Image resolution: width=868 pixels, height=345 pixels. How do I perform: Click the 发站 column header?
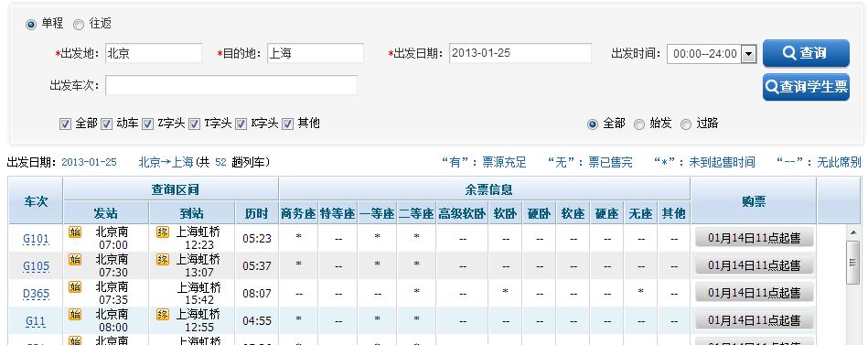click(x=106, y=213)
